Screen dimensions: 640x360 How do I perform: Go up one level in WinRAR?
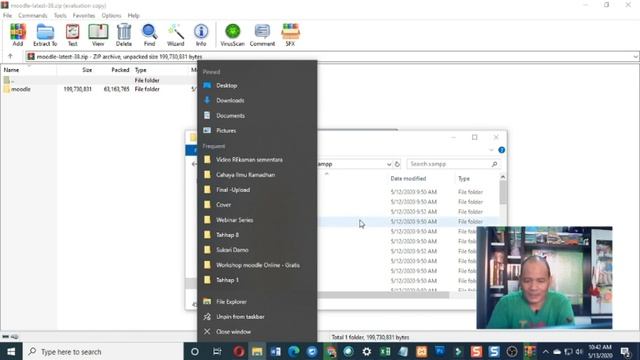(10, 56)
